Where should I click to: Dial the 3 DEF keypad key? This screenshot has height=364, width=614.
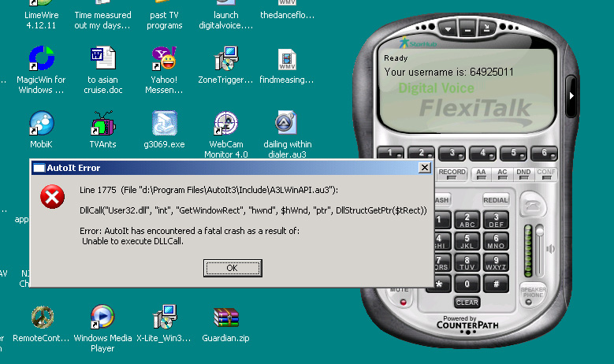(x=496, y=220)
